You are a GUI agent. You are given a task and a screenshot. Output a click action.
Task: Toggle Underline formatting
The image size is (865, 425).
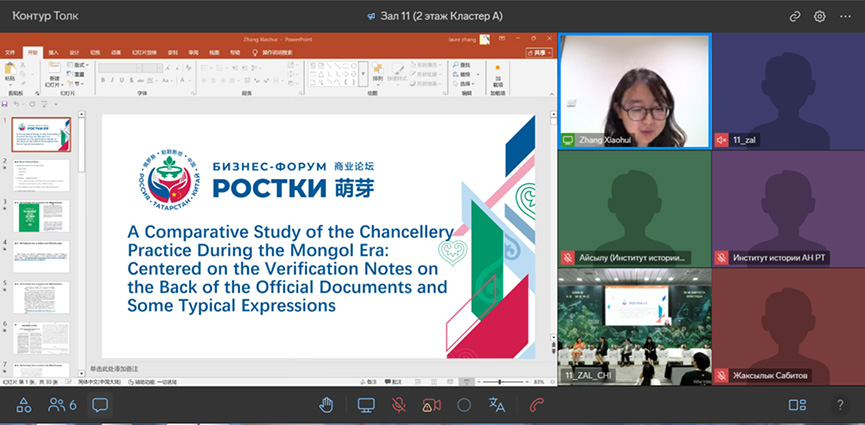click(x=121, y=81)
